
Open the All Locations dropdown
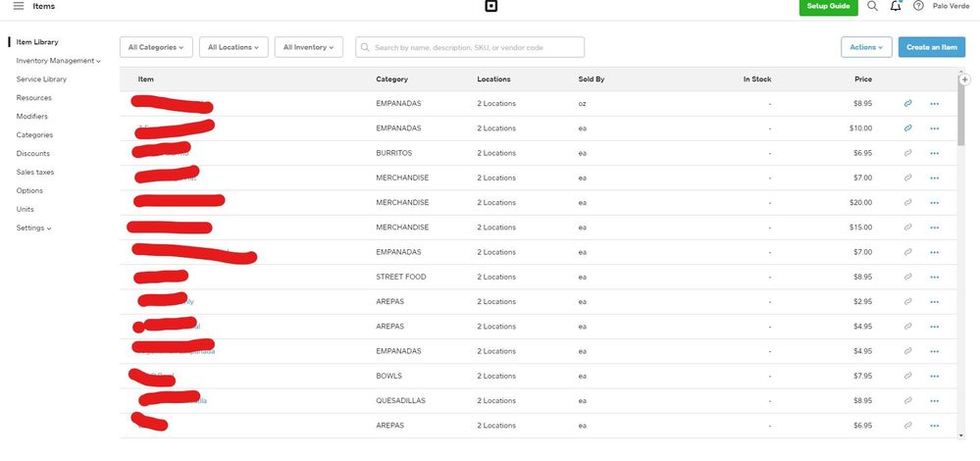[x=232, y=47]
